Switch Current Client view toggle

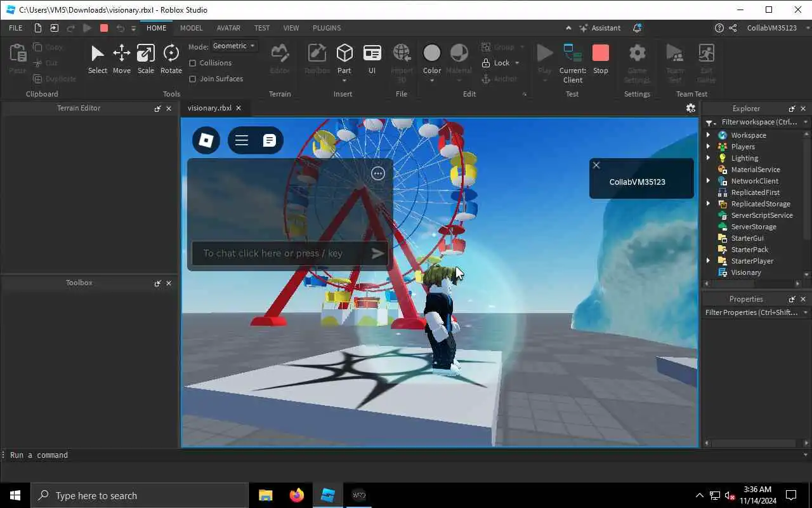(573, 63)
